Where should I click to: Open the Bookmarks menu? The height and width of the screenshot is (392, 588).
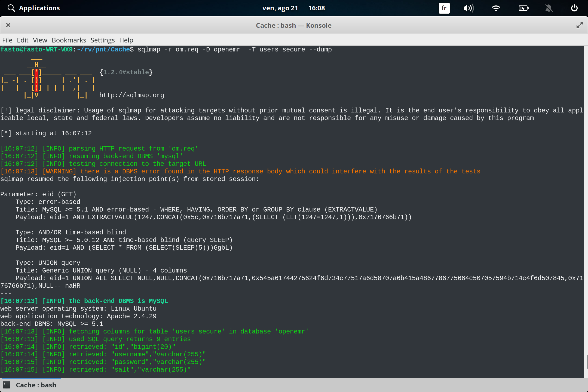coord(69,40)
